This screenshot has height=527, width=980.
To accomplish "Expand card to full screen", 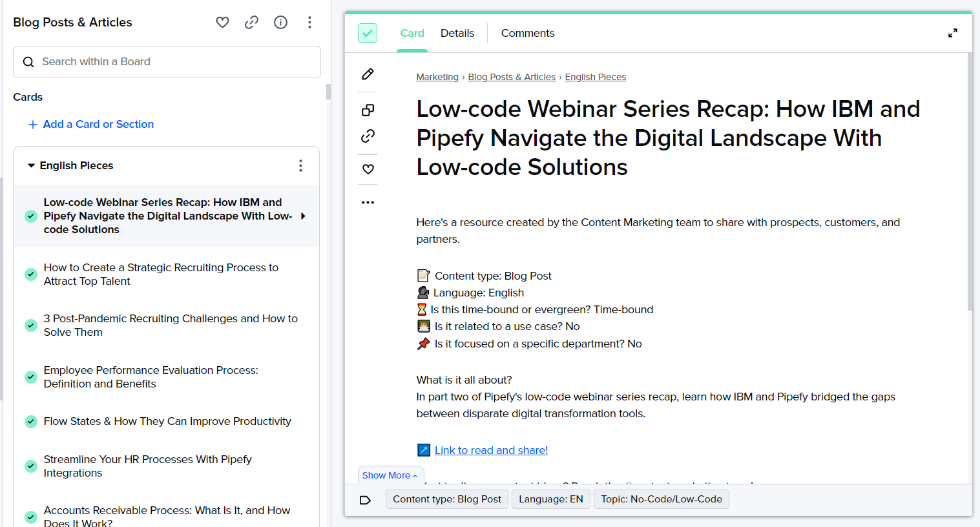I will click(x=952, y=33).
